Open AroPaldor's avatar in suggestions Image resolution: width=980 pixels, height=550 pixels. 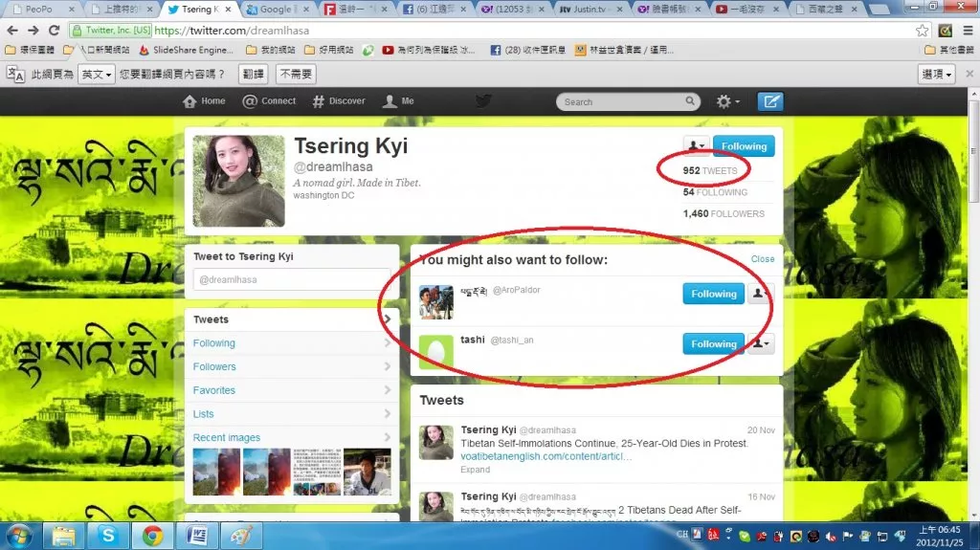click(x=435, y=302)
